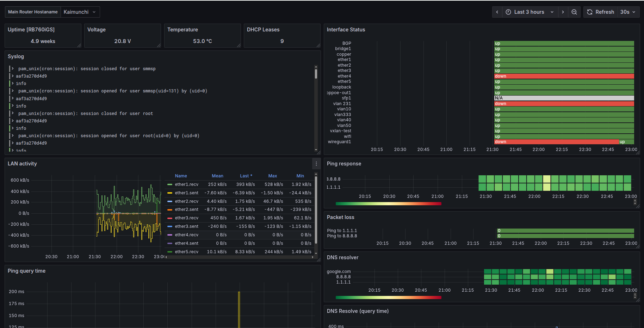The width and height of the screenshot is (644, 328).
Task: Click the time shift back arrow
Action: pos(497,12)
